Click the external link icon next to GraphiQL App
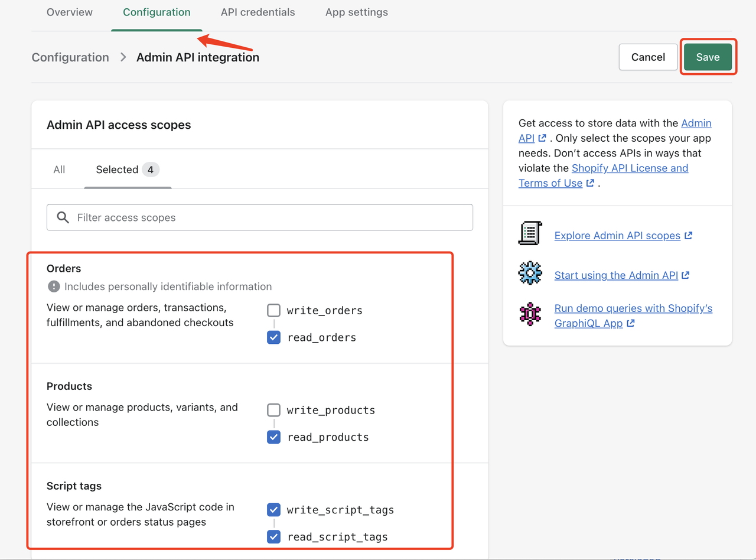Screen dimensions: 756x560 pyautogui.click(x=630, y=323)
